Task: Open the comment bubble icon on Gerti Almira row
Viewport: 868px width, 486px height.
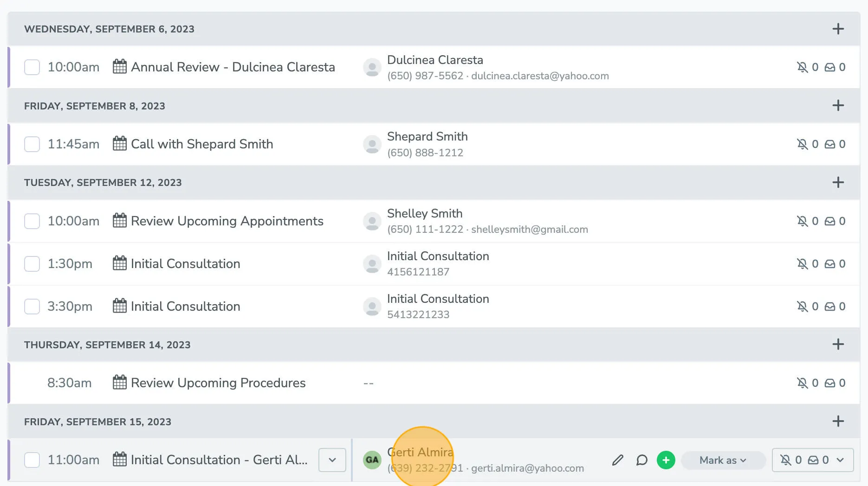Action: pos(641,460)
